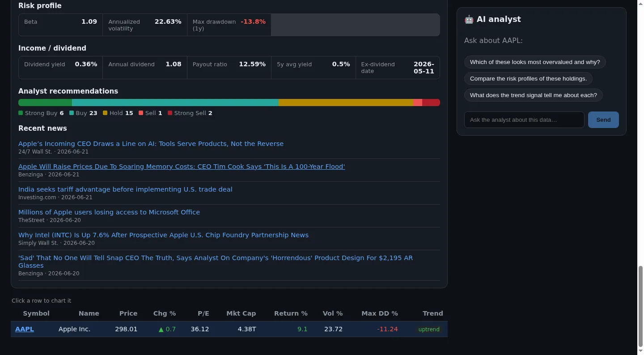Click the Ask the analyst input field
Viewport: 644px width, 355px height.
tap(524, 120)
